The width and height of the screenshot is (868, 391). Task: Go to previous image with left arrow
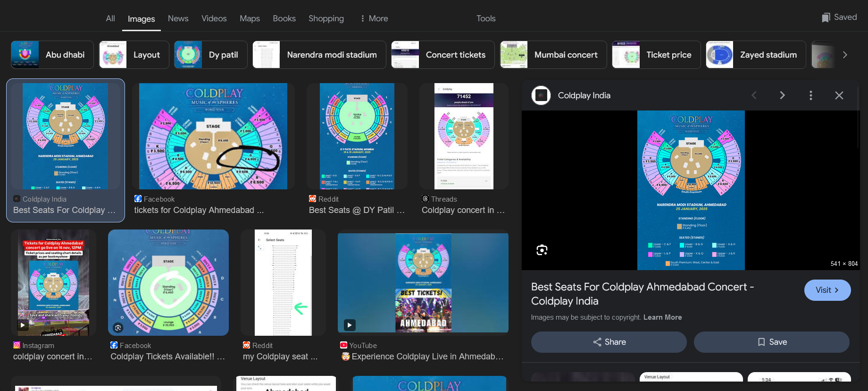click(x=754, y=95)
